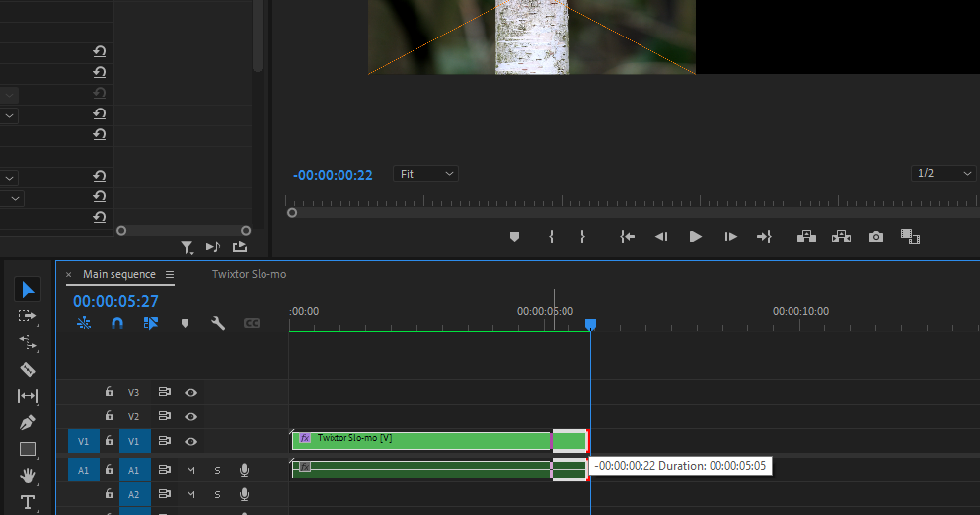Go to Out point
This screenshot has height=515, width=980.
pyautogui.click(x=764, y=236)
